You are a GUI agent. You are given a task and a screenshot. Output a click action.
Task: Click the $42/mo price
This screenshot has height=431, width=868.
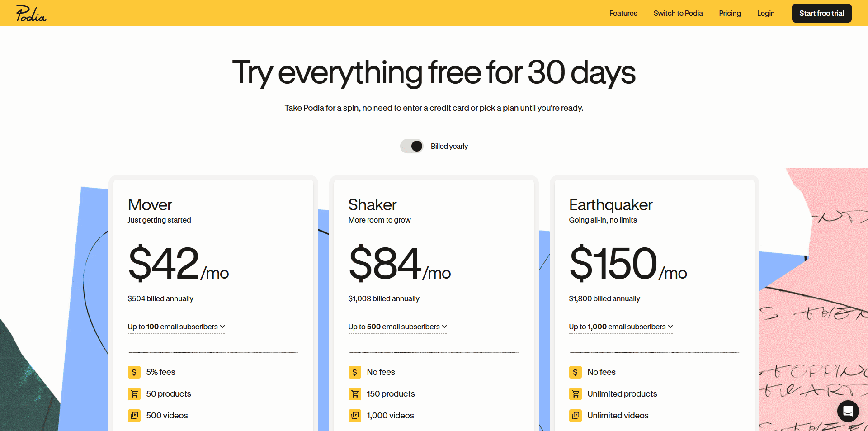[x=179, y=264]
